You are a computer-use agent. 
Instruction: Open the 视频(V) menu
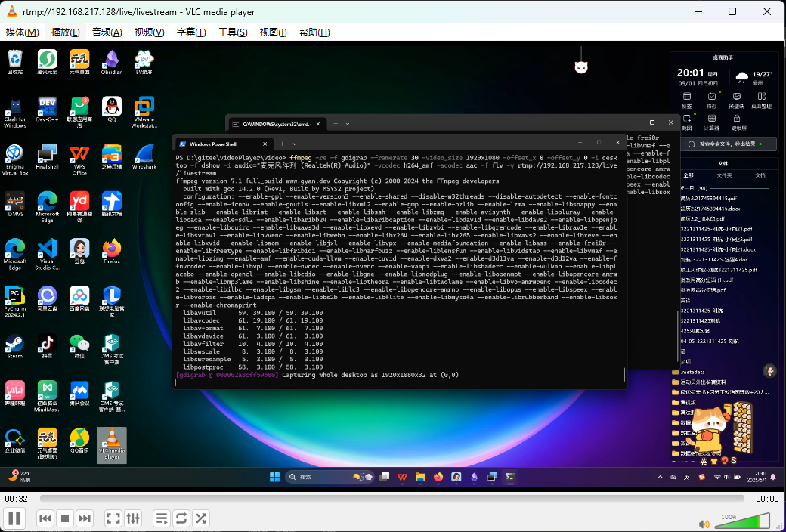coord(150,32)
